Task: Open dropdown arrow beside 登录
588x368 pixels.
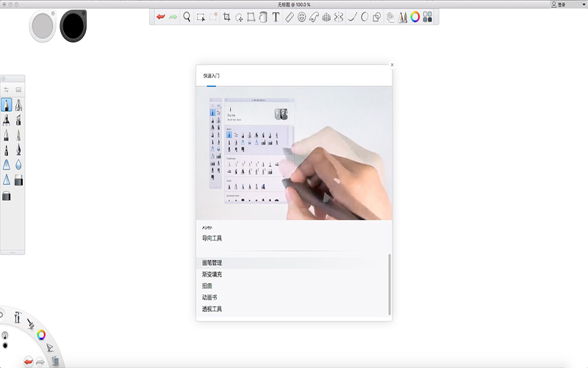Action: coord(584,4)
